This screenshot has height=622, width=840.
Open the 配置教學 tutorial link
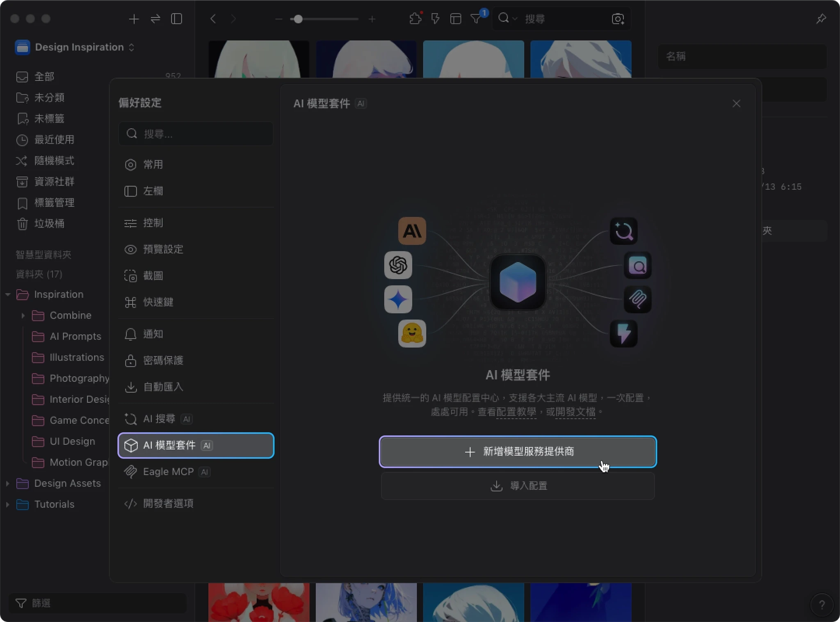516,412
